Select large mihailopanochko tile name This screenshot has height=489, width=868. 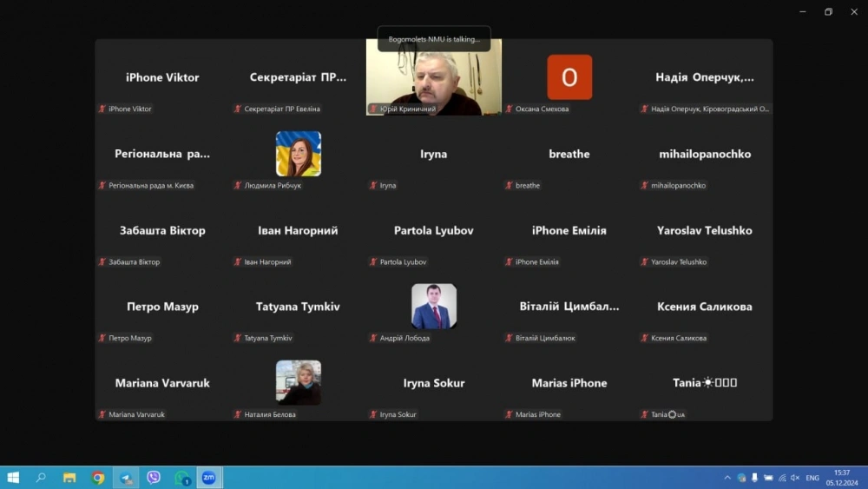[705, 154]
